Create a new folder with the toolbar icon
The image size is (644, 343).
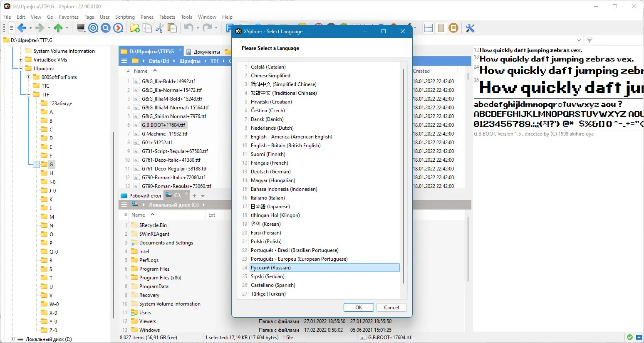click(134, 28)
